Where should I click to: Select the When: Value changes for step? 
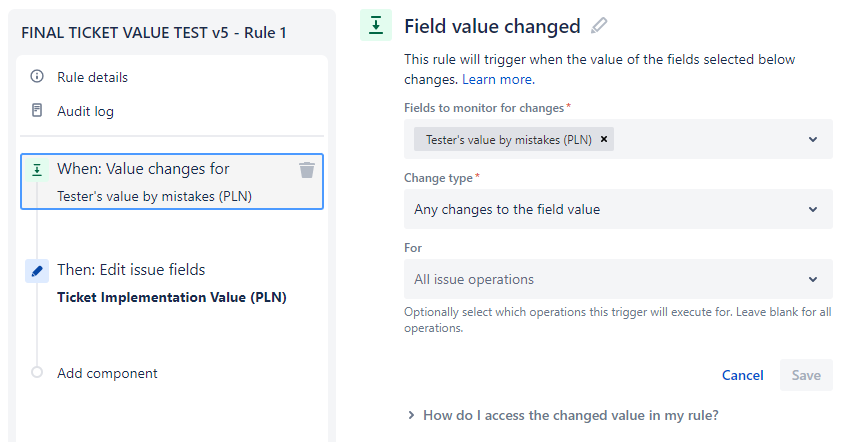coord(172,181)
